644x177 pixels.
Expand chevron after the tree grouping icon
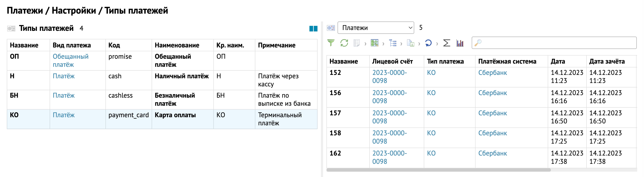401,44
